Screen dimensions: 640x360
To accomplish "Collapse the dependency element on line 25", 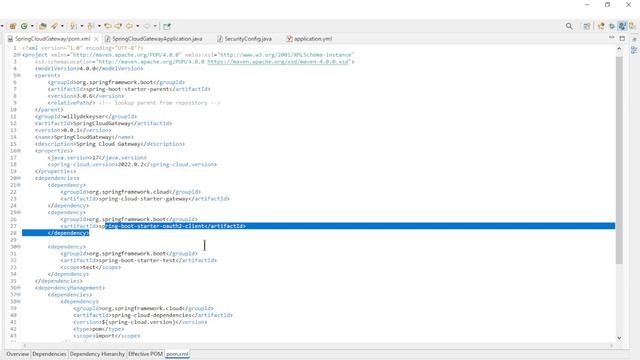I will (x=19, y=212).
